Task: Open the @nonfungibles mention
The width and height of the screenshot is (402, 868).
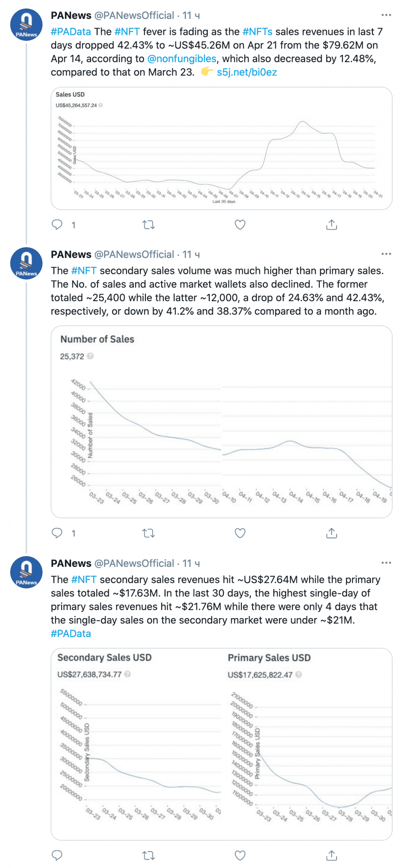Action: (x=182, y=59)
